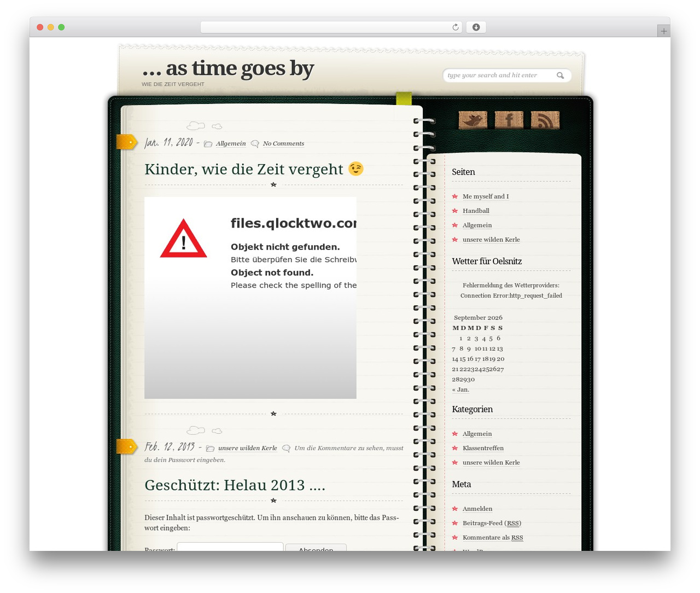Click the 'Seiten' sidebar heading
This screenshot has height=593, width=700.
pyautogui.click(x=463, y=172)
